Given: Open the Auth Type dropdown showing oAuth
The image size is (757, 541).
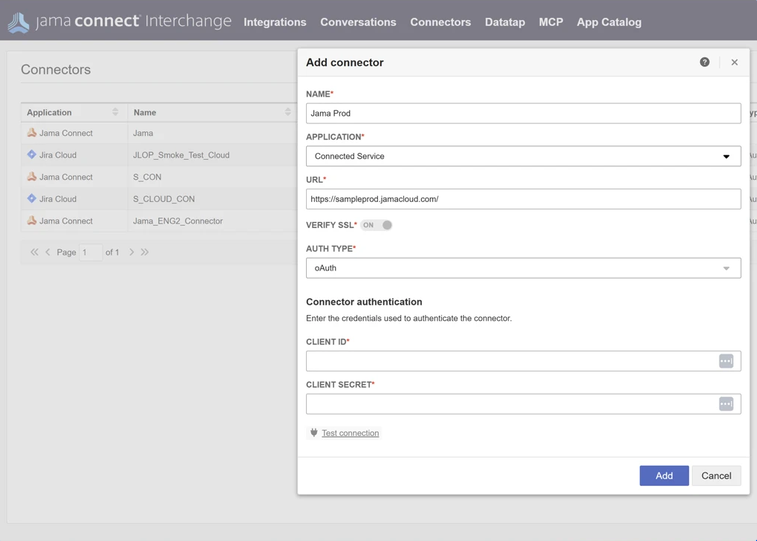Looking at the screenshot, I should 523,268.
